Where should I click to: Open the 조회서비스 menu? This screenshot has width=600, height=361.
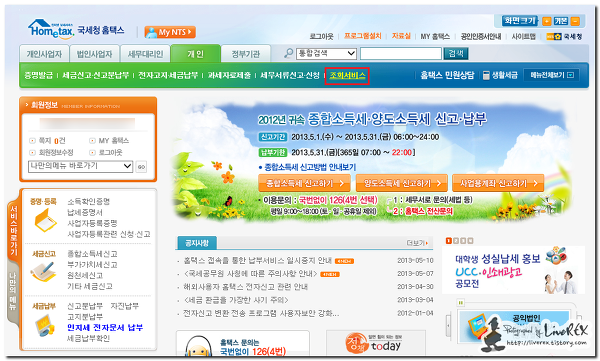pos(347,75)
